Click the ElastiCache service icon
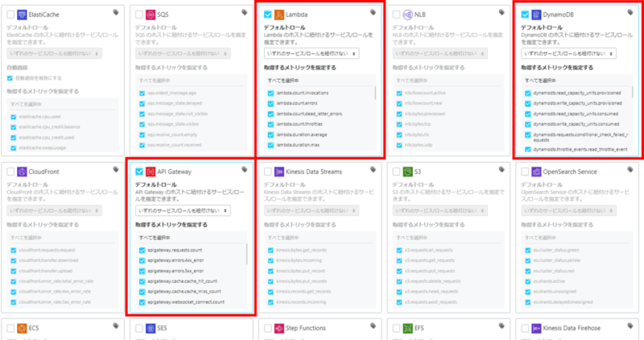 coord(22,15)
